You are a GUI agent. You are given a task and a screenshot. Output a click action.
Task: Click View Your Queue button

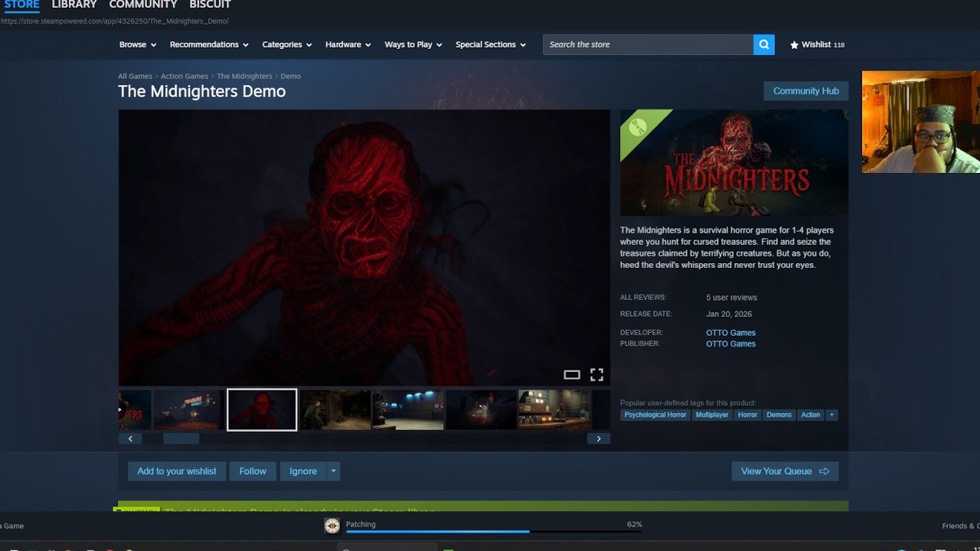coord(785,471)
